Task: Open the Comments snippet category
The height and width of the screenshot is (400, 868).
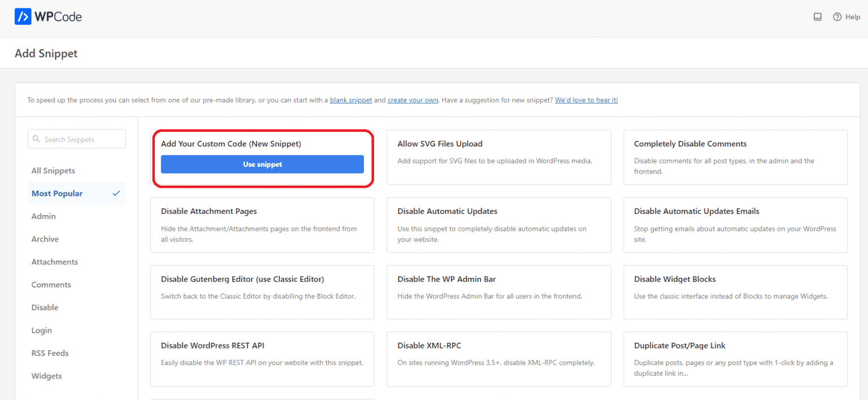Action: (51, 284)
